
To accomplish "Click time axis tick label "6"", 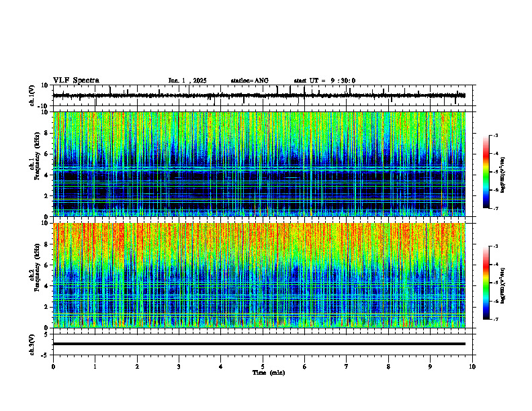I will click(305, 367).
